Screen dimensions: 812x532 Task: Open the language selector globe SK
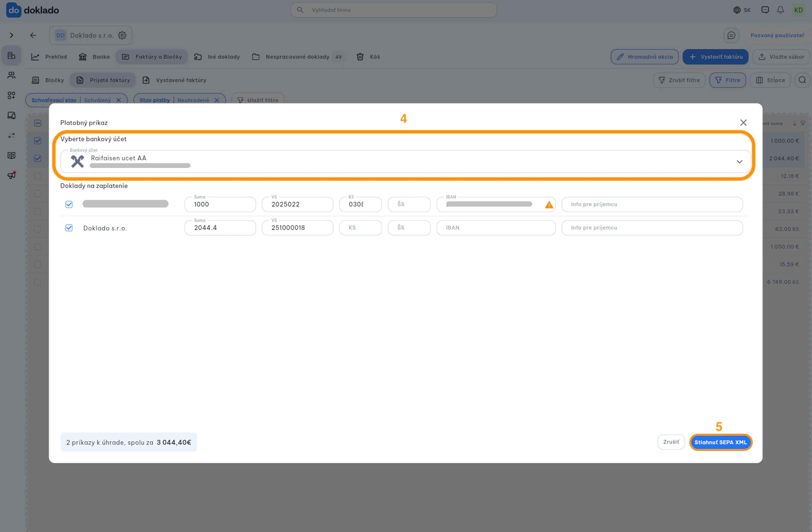tap(742, 10)
